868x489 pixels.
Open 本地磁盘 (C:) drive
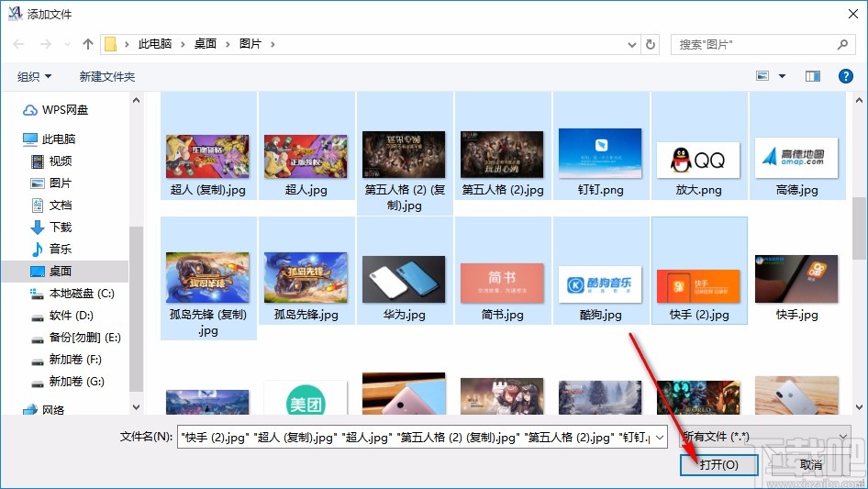72,294
